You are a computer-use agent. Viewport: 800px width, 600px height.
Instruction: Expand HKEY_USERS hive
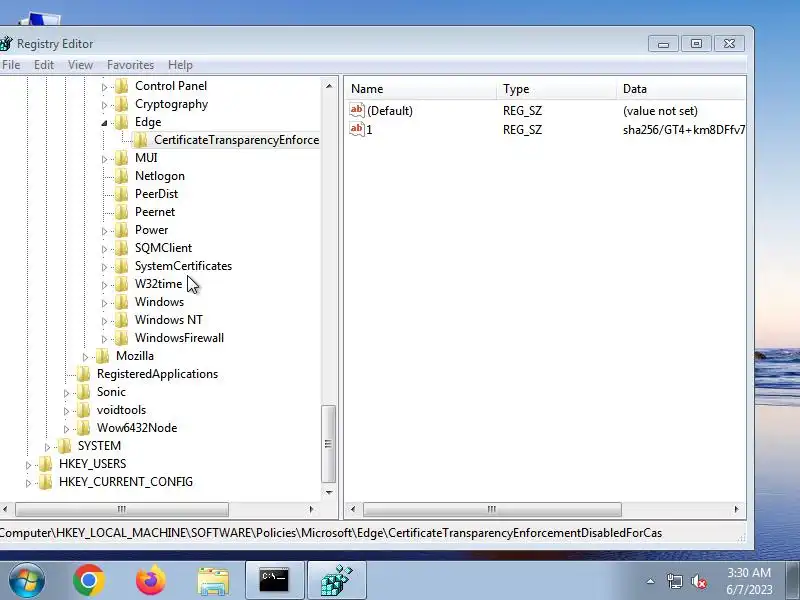[x=29, y=465]
